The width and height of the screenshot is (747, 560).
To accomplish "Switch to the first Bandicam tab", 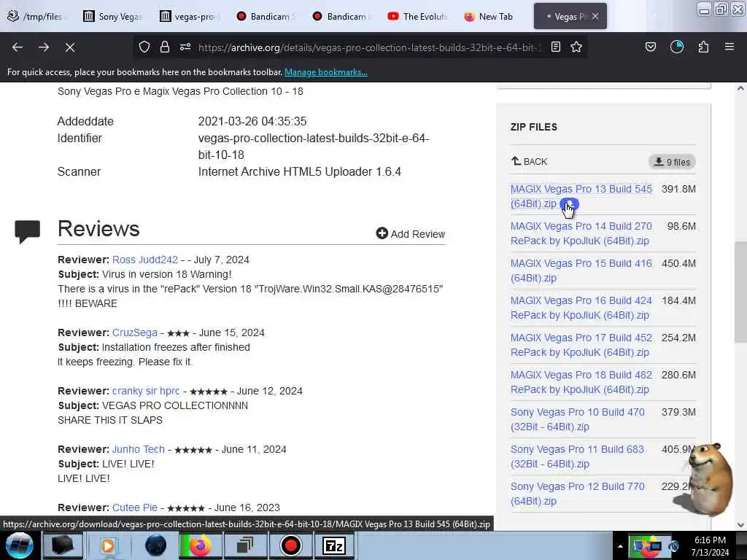I will pyautogui.click(x=266, y=17).
